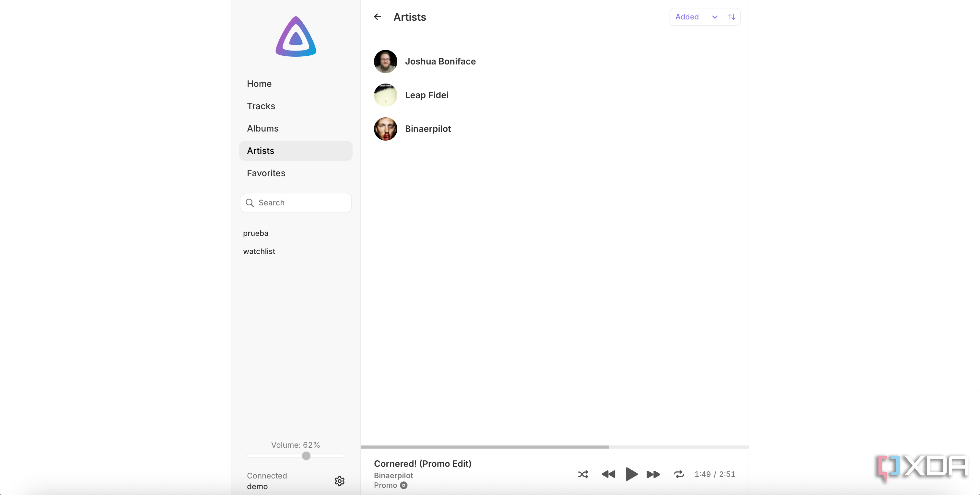
Task: Open Joshua Boniface artist avatar
Action: [385, 61]
